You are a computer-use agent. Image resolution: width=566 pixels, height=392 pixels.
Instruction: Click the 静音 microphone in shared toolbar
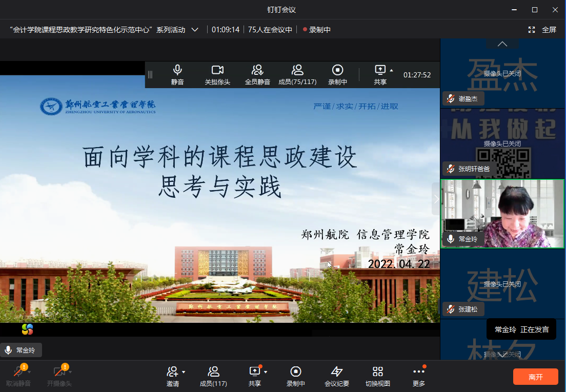pos(177,70)
